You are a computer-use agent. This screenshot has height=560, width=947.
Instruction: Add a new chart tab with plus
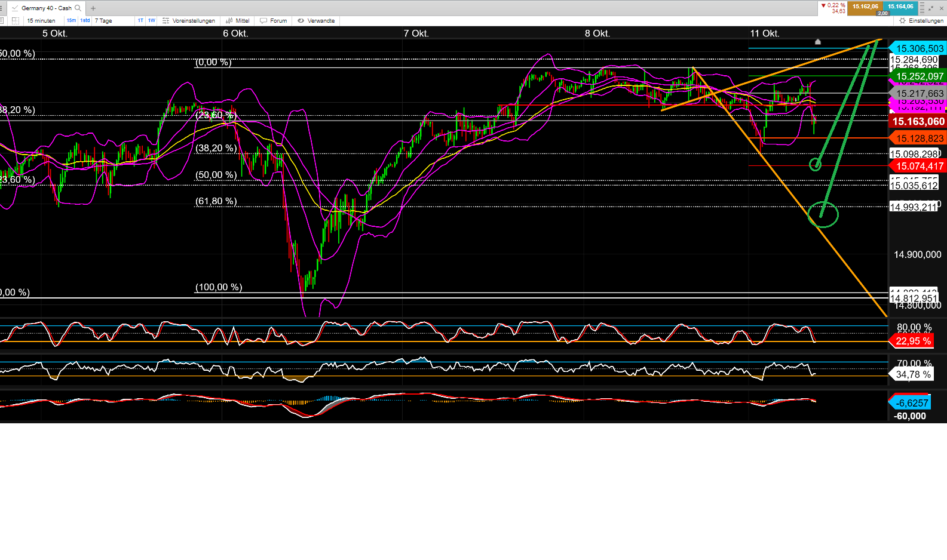[x=93, y=8]
